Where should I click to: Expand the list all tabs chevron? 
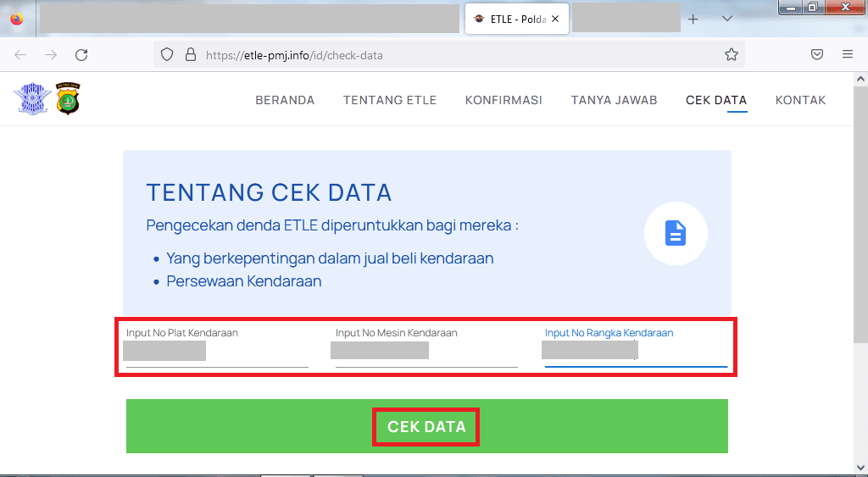click(727, 19)
